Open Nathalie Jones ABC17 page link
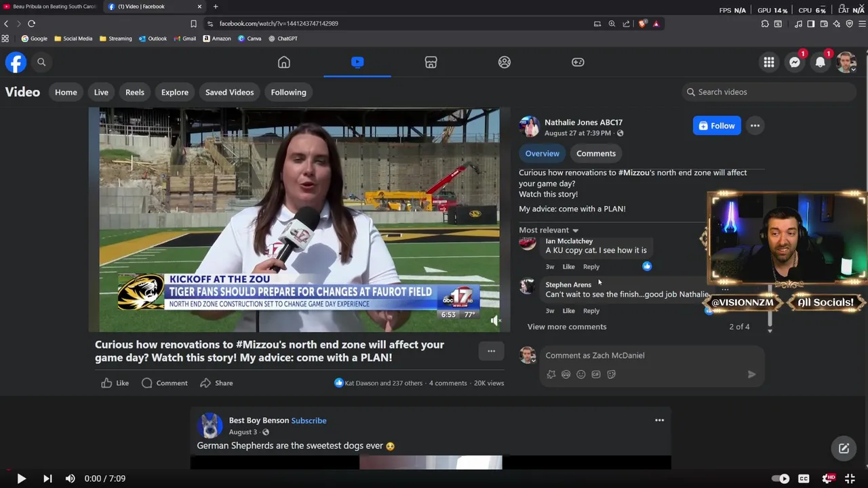 583,123
